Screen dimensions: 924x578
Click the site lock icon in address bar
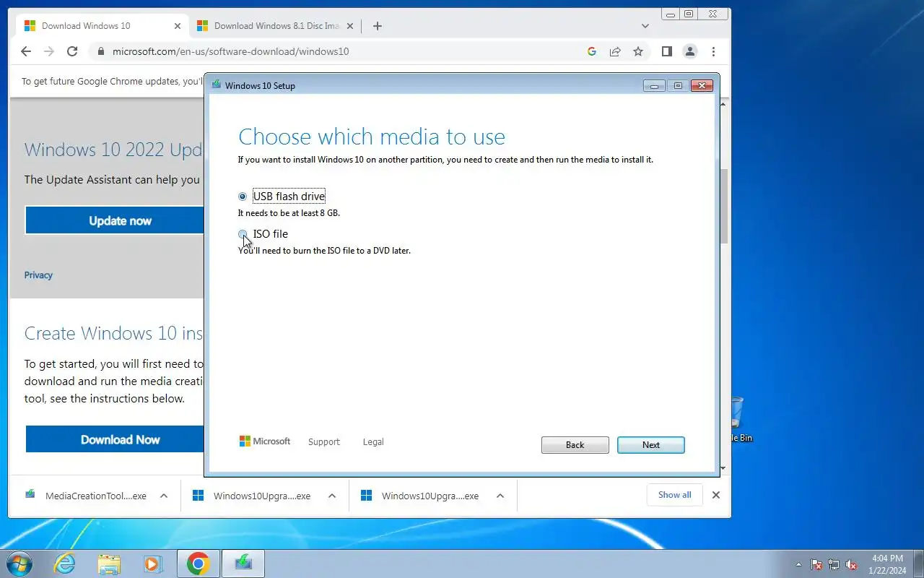pyautogui.click(x=100, y=51)
